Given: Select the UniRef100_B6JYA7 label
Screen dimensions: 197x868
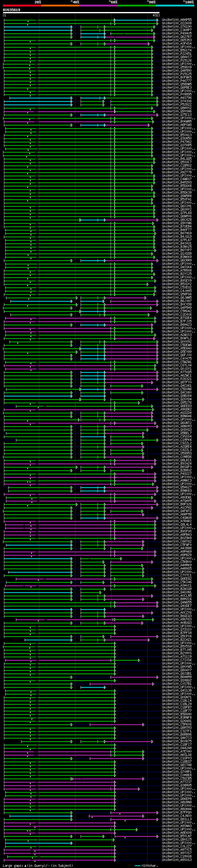Looking at the screenshot, I should pos(177,301).
